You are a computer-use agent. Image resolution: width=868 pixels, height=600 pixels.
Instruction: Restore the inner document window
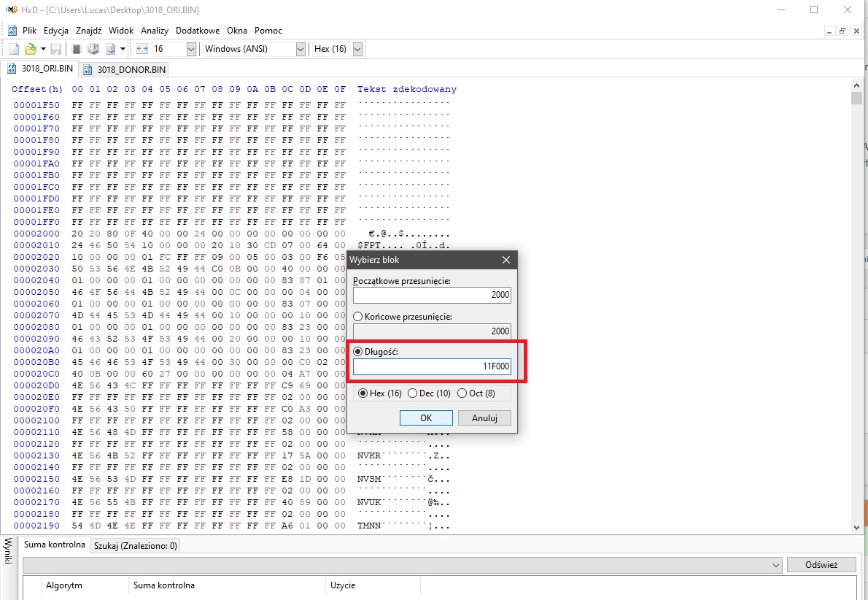(x=842, y=31)
